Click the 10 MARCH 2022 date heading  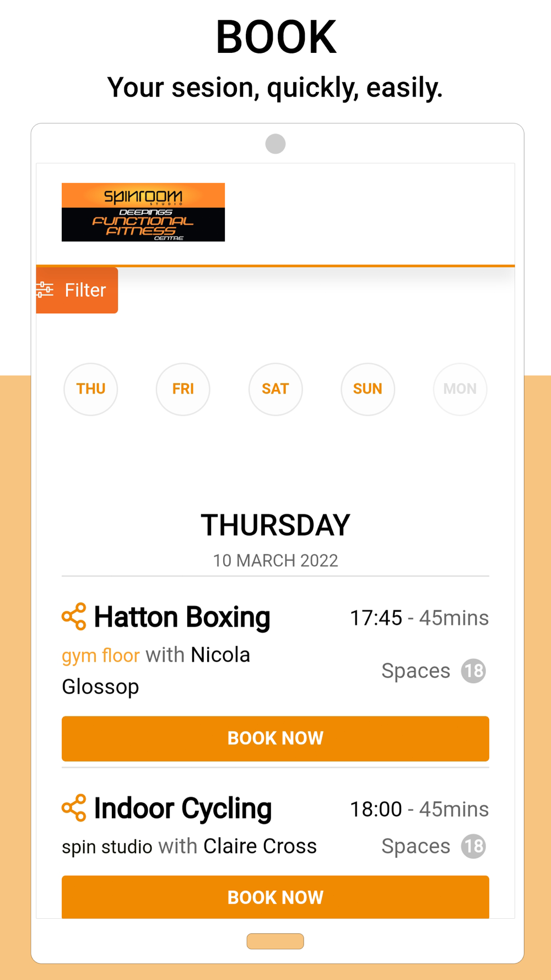pos(275,561)
